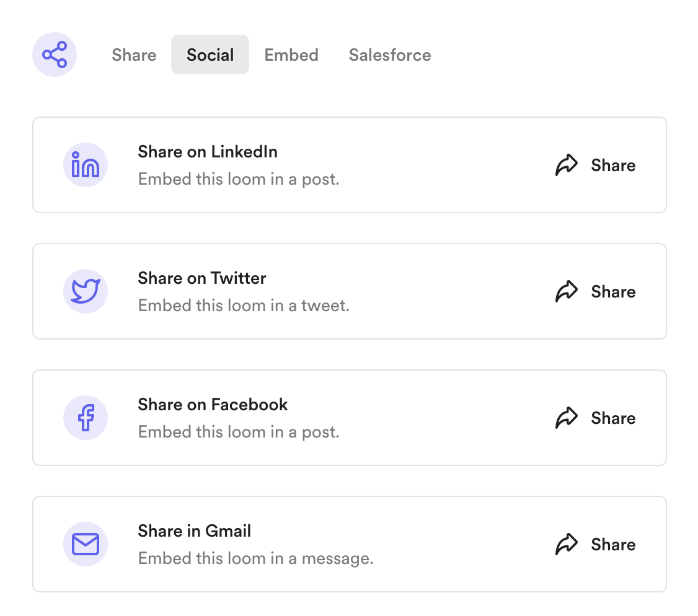Click the Facebook logo icon
The height and width of the screenshot is (616, 698).
point(86,418)
